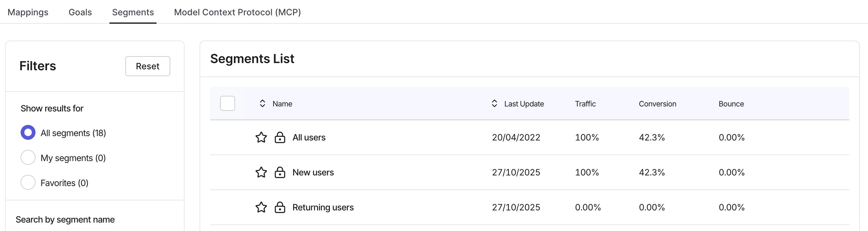Sort segments by Name arrows

(x=263, y=104)
